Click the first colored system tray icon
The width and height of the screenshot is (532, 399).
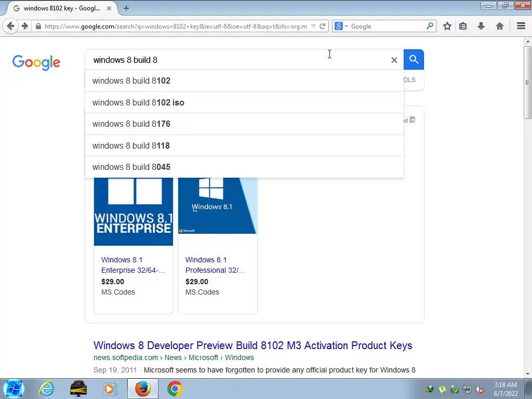point(430,389)
